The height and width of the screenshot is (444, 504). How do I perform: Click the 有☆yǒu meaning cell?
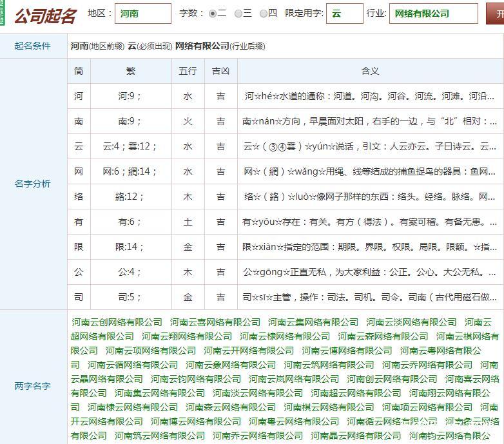371,222
